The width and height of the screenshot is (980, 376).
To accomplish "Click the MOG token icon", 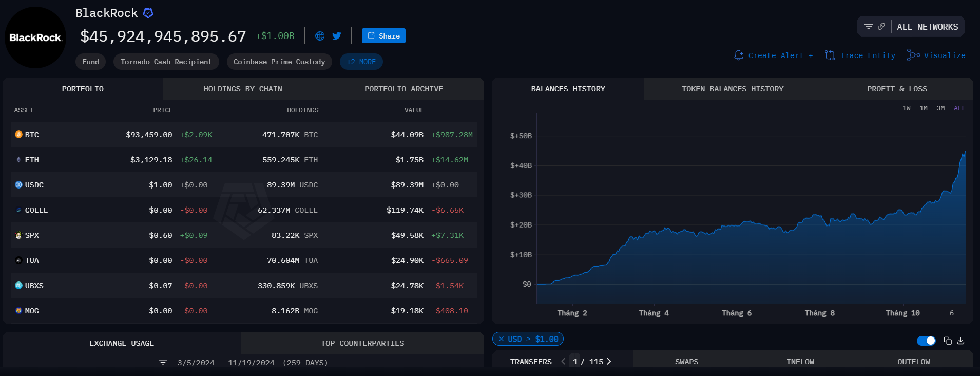I will pyautogui.click(x=18, y=311).
